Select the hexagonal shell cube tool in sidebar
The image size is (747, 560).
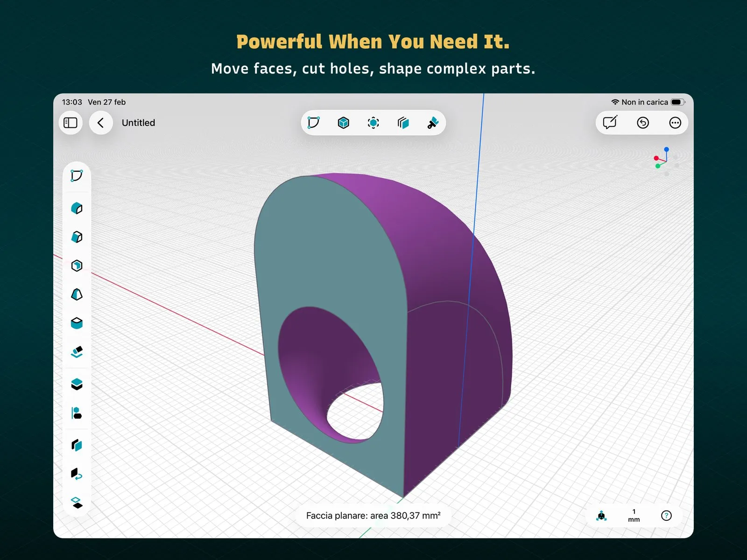[77, 266]
